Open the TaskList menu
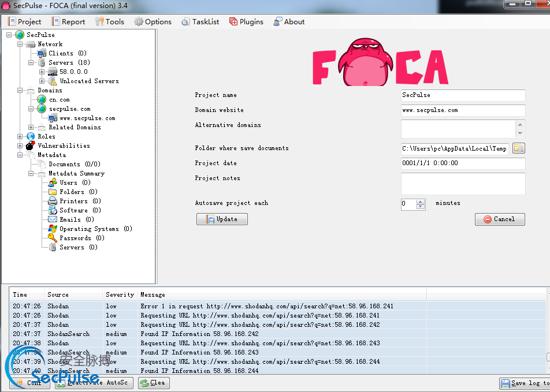This screenshot has height=392, width=550. point(200,22)
